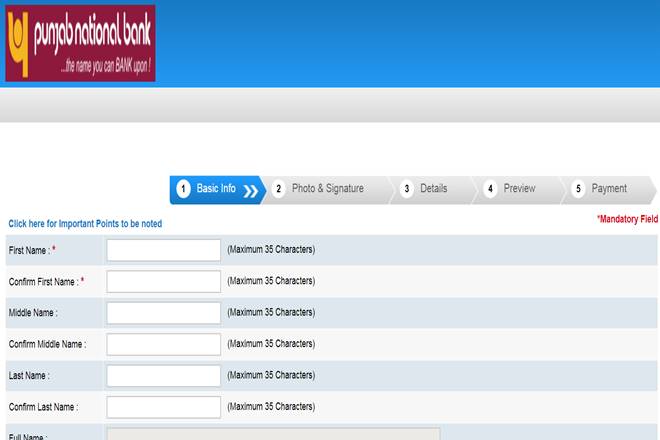Click the step 1 number circle
The height and width of the screenshot is (440, 660).
pyautogui.click(x=183, y=189)
